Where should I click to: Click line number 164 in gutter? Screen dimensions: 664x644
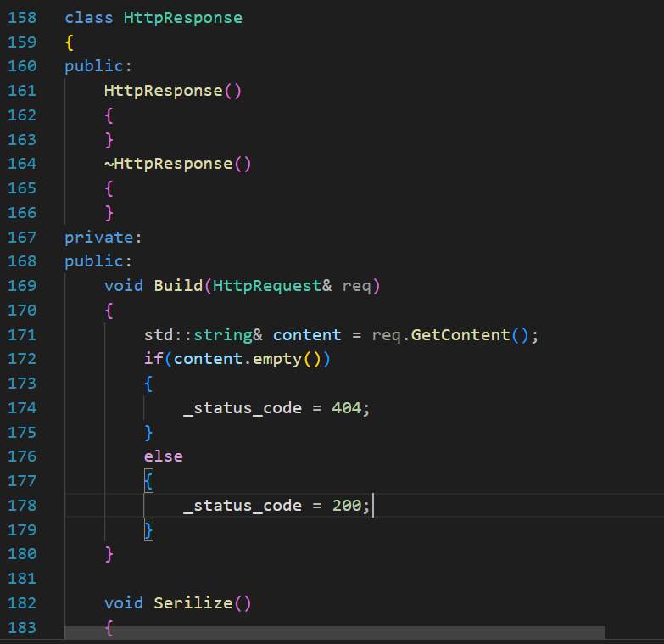point(22,164)
